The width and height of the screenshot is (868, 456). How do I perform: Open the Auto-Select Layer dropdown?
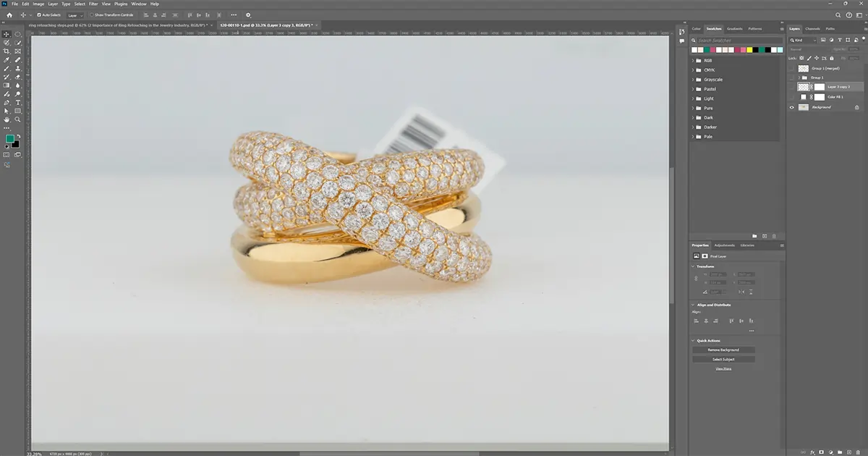75,14
